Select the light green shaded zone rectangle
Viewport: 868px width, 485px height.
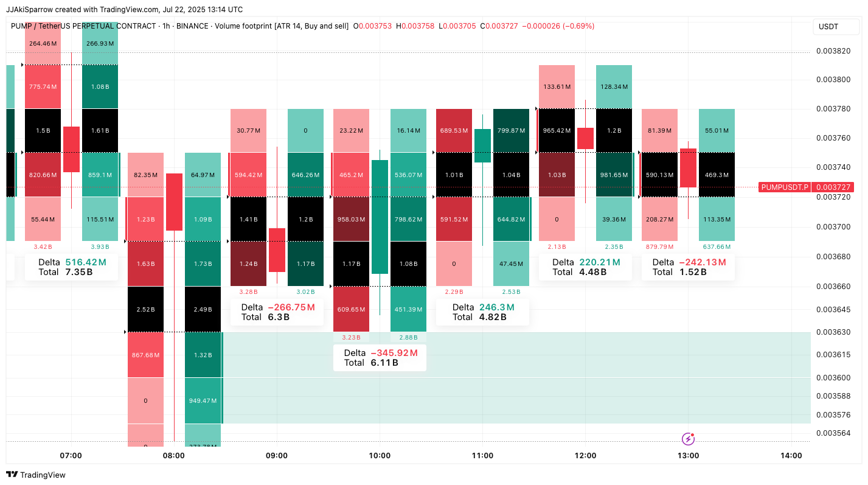pyautogui.click(x=517, y=378)
